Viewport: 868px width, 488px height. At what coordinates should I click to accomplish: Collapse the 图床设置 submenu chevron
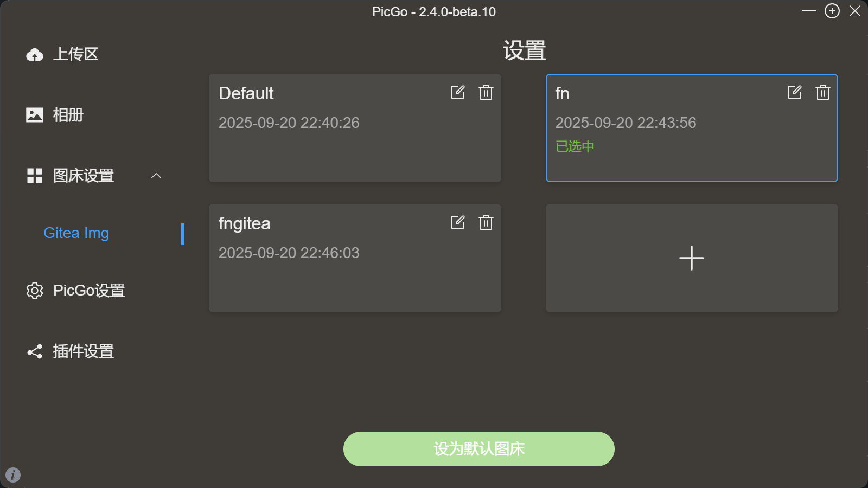pos(156,176)
